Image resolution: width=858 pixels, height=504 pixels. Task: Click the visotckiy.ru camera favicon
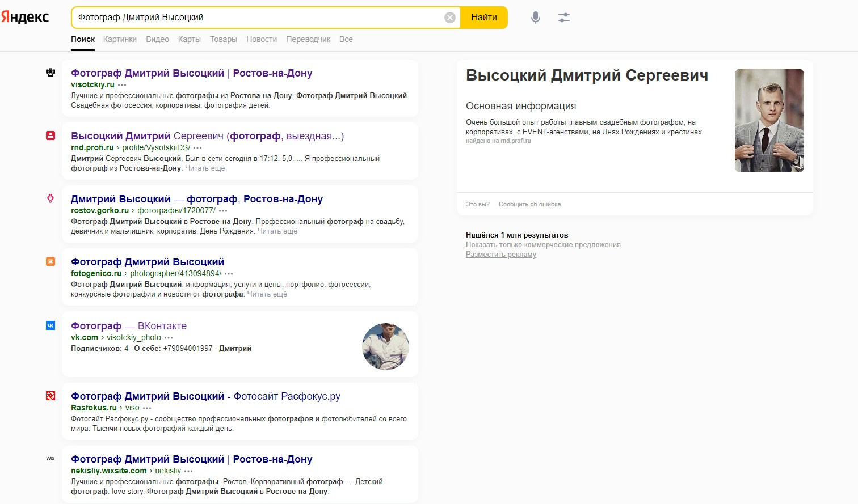click(51, 73)
